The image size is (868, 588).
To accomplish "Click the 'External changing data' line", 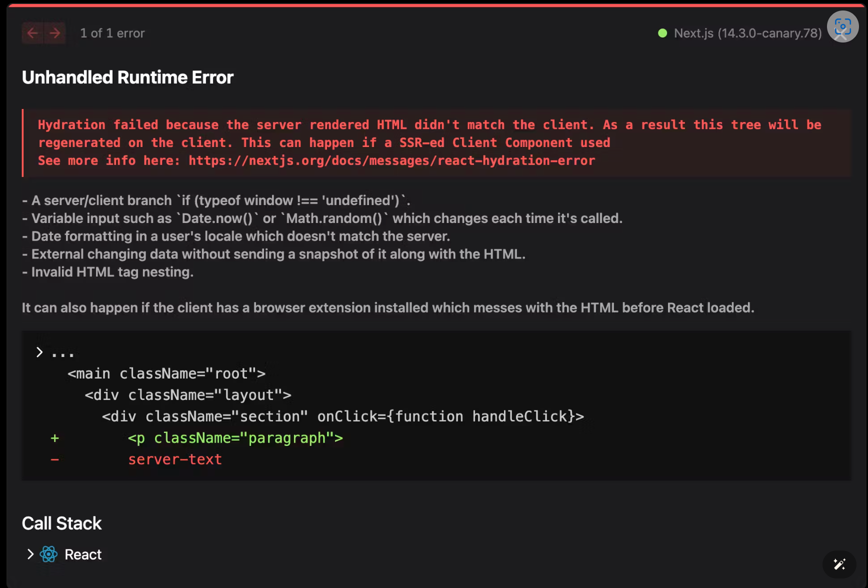I will coord(273,254).
